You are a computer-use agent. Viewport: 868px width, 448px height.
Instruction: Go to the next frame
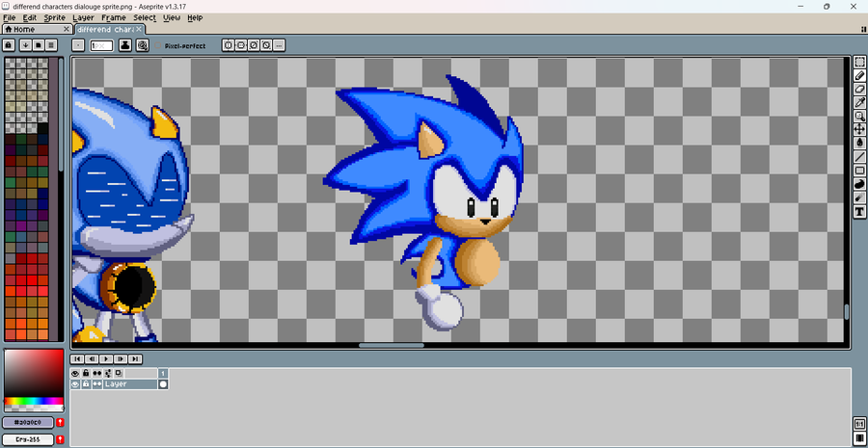tap(122, 359)
